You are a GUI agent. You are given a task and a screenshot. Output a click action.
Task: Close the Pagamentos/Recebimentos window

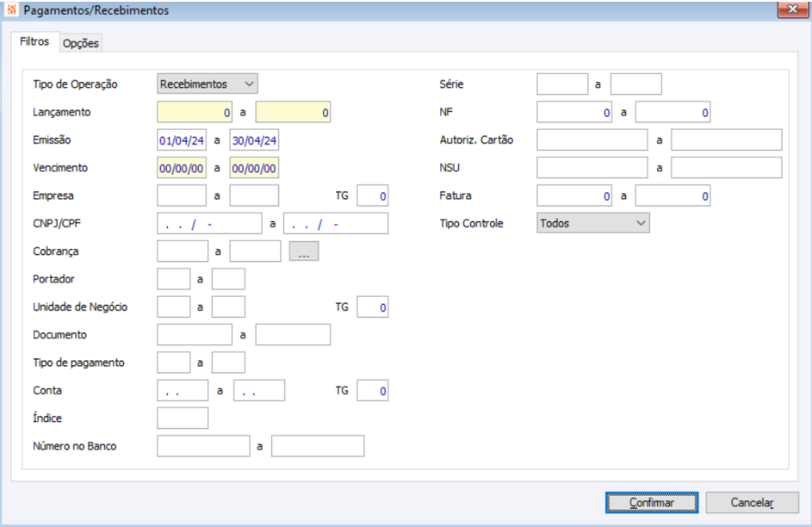click(x=792, y=9)
